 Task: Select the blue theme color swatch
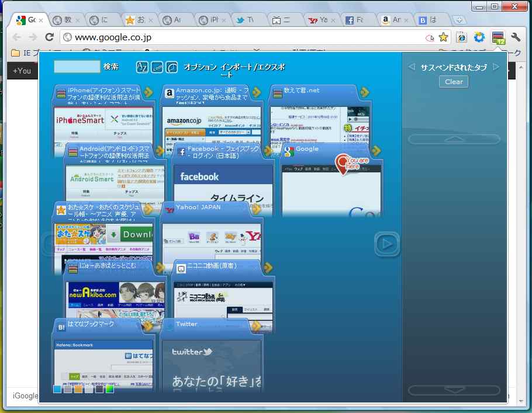[57, 389]
